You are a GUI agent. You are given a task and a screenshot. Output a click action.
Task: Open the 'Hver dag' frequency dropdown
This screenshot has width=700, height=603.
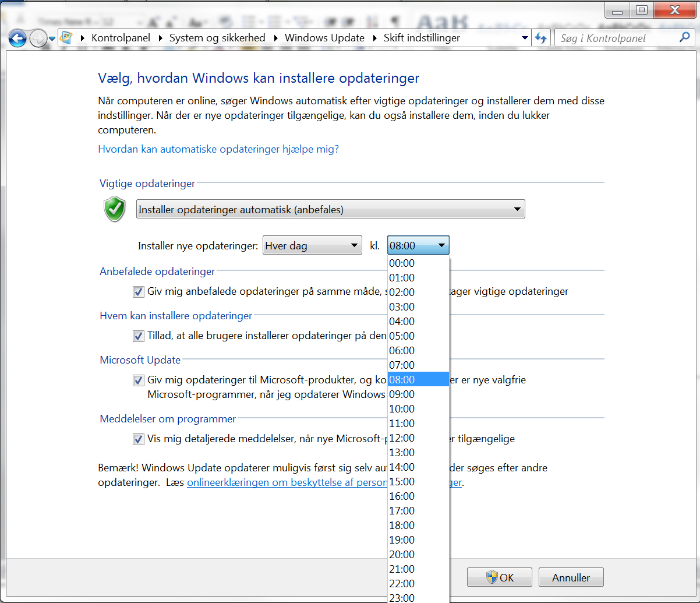[x=312, y=246]
